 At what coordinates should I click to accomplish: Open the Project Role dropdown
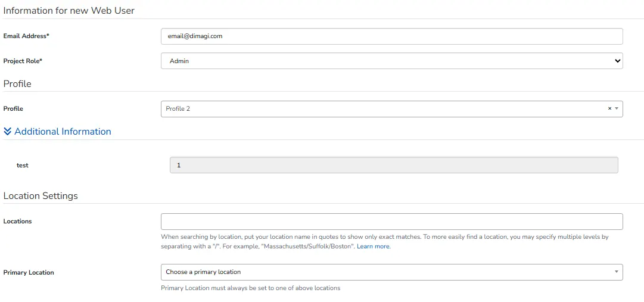[392, 61]
